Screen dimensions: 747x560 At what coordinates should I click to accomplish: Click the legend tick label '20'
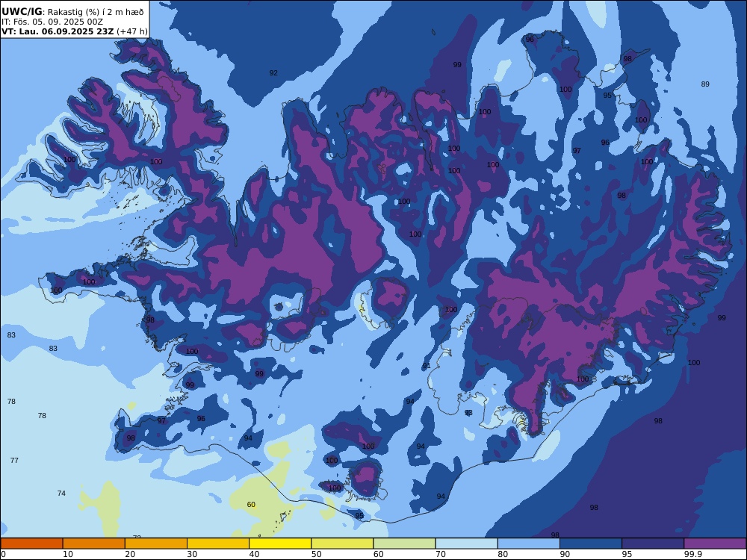click(x=130, y=554)
